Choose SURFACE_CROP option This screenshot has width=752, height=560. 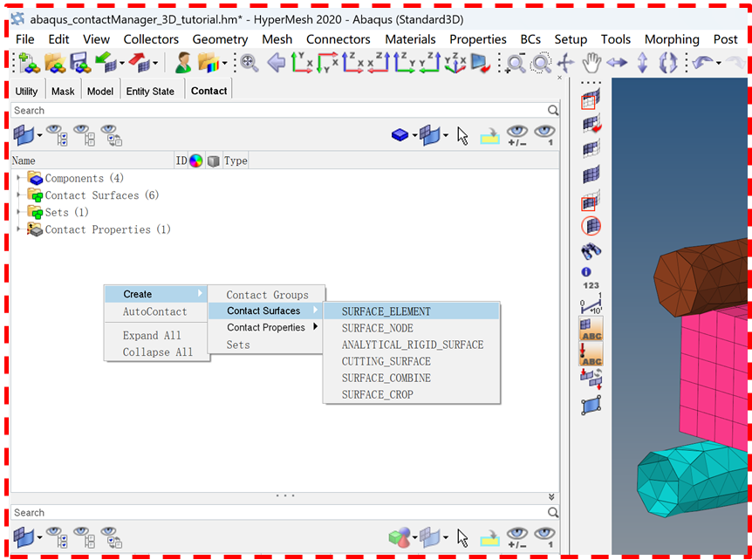[x=412, y=394]
